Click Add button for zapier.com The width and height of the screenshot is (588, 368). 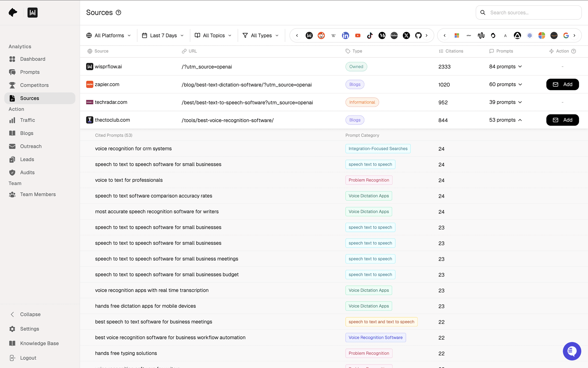pyautogui.click(x=562, y=84)
